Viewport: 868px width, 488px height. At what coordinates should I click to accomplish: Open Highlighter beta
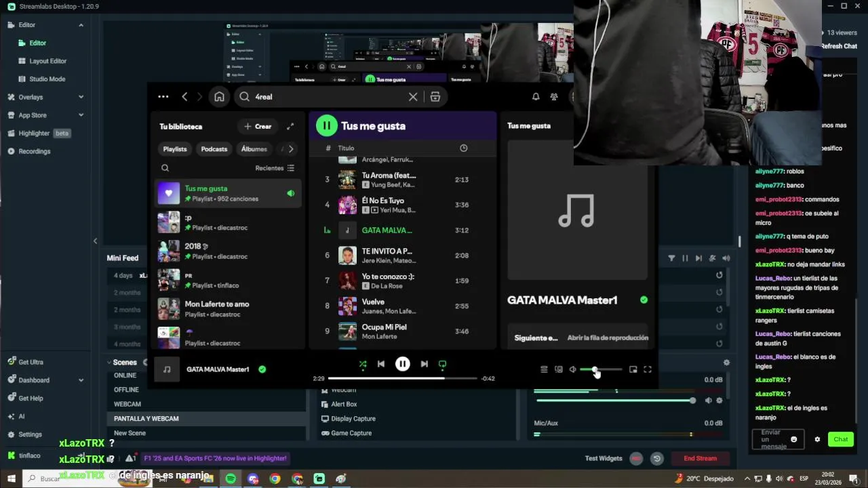[x=39, y=134]
